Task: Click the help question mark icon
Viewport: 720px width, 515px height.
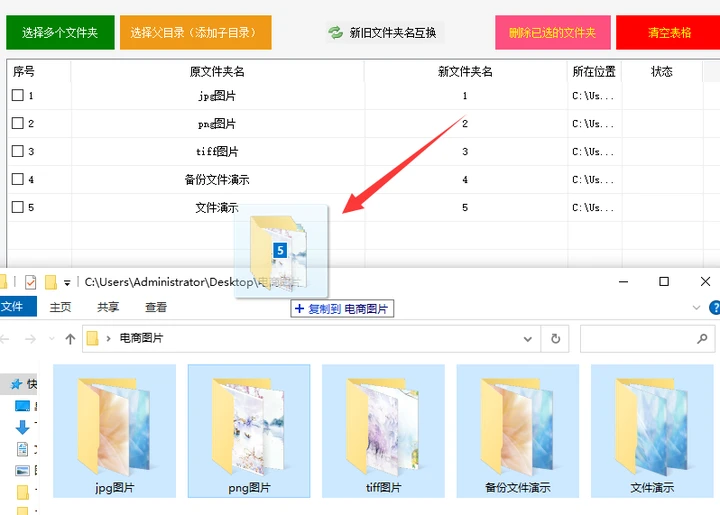Action: click(715, 307)
